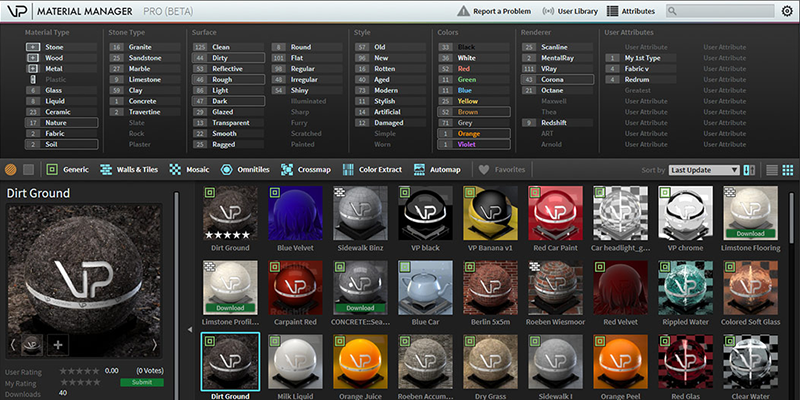Go to previous preview image arrow
800x400 pixels.
coord(13,345)
